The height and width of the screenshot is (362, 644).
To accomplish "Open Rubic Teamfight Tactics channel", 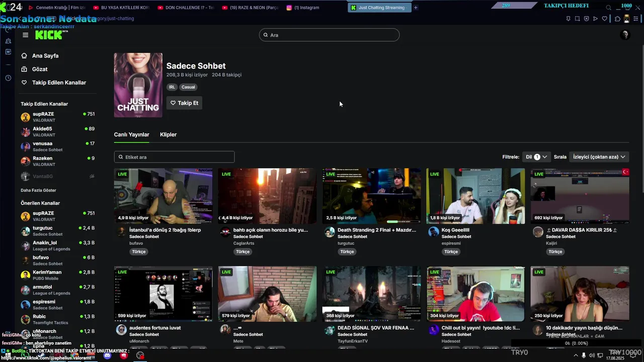I will click(57, 319).
